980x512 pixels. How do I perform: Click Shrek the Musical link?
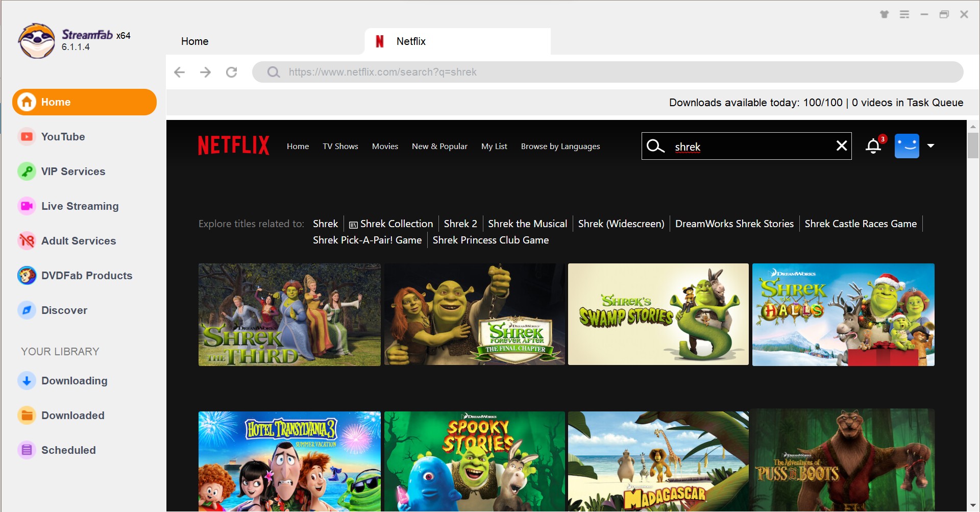click(x=527, y=224)
